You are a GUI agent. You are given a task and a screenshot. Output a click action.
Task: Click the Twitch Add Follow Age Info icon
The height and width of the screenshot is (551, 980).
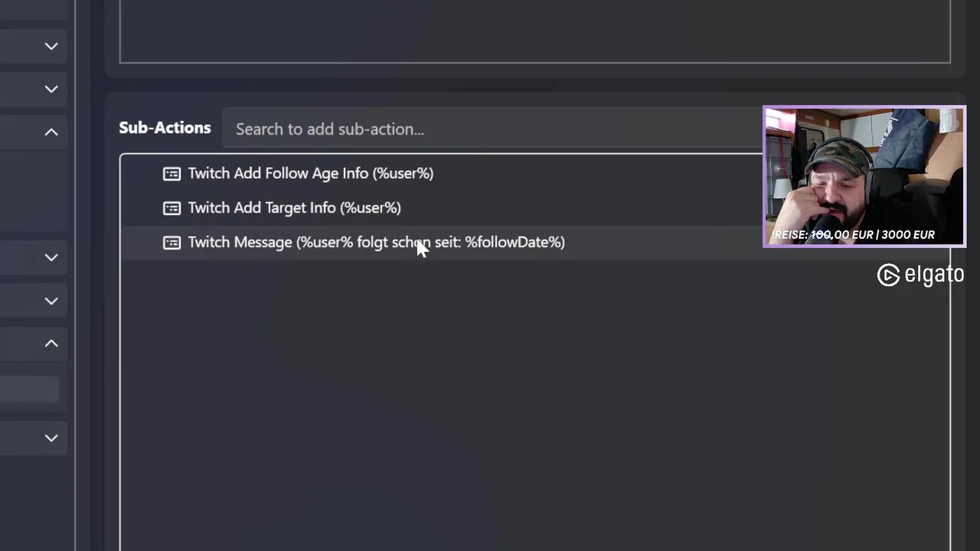171,174
